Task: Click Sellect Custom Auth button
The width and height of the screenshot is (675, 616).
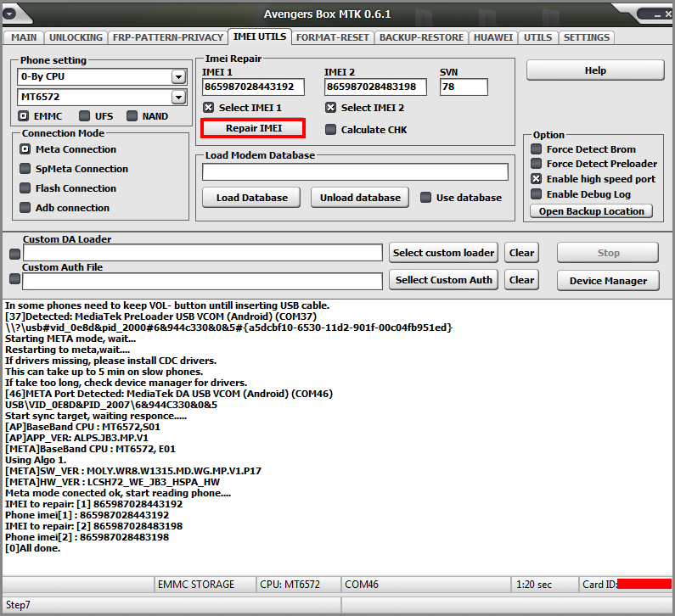Action: pos(443,280)
